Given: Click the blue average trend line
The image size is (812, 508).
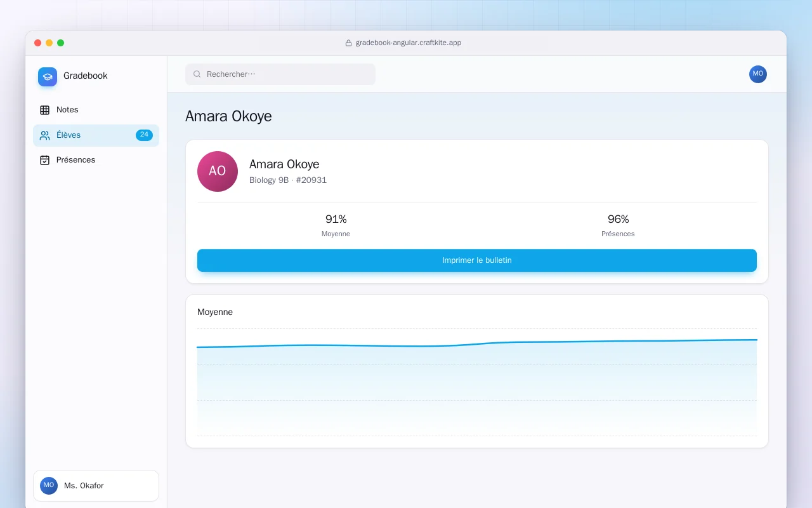Looking at the screenshot, I should 477,344.
